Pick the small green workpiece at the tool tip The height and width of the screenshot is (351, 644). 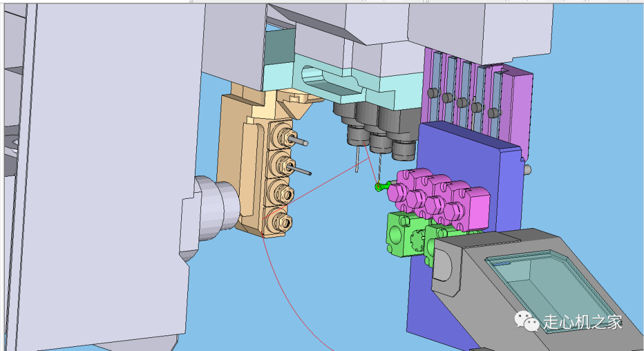[x=381, y=187]
